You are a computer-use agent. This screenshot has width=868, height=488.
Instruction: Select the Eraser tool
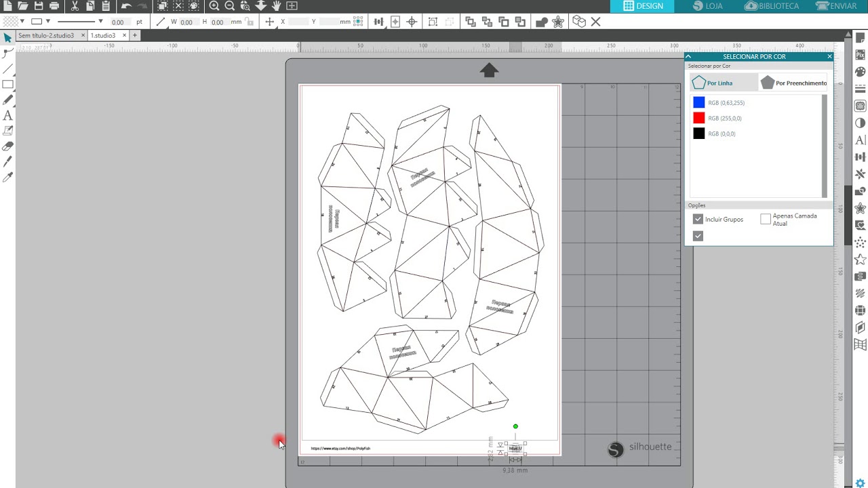point(7,146)
